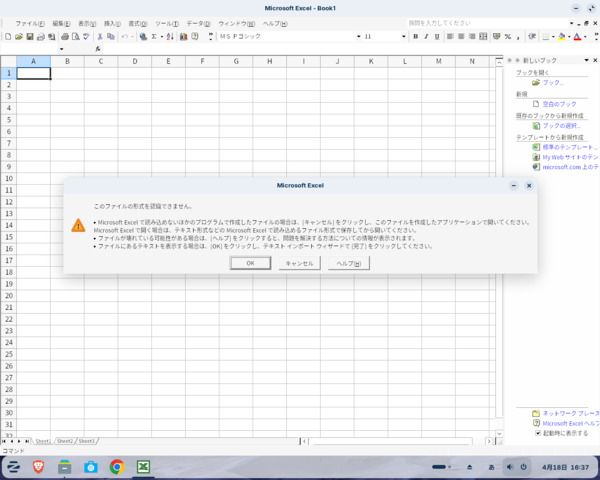Open the Name Box dropdown arrow

pyautogui.click(x=61, y=49)
